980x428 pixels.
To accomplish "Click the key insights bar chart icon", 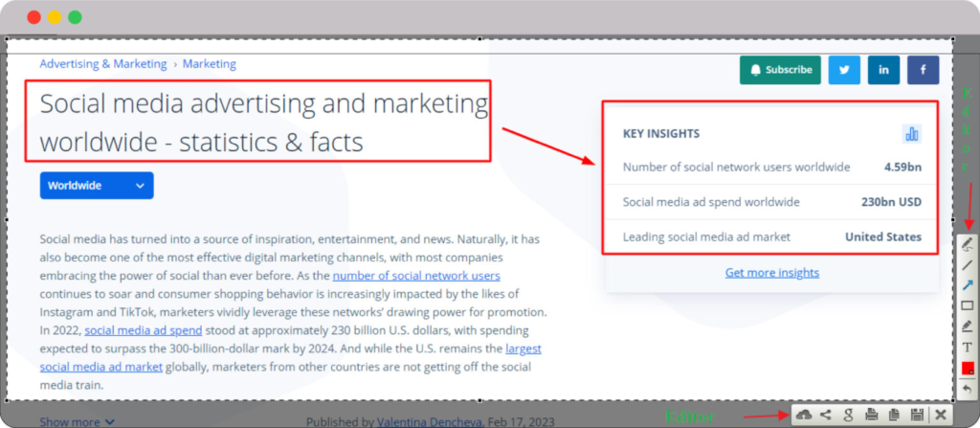I will click(911, 134).
